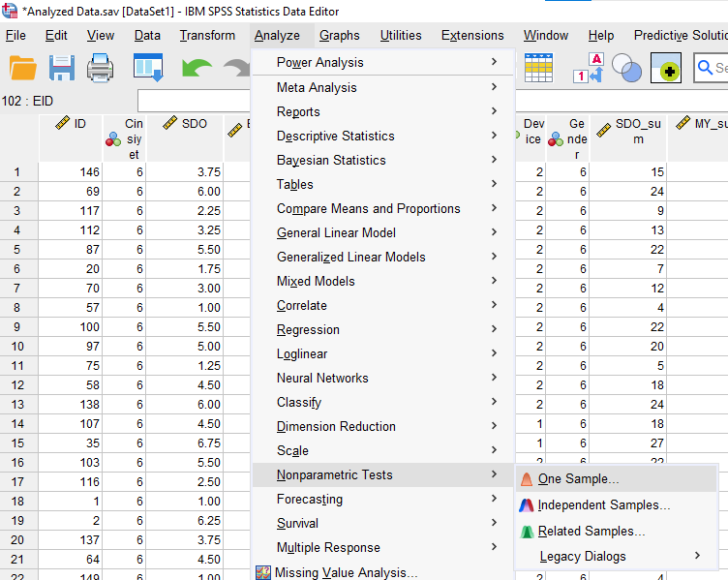Click ID cell with value 146
The width and height of the screenshot is (728, 580).
point(70,172)
